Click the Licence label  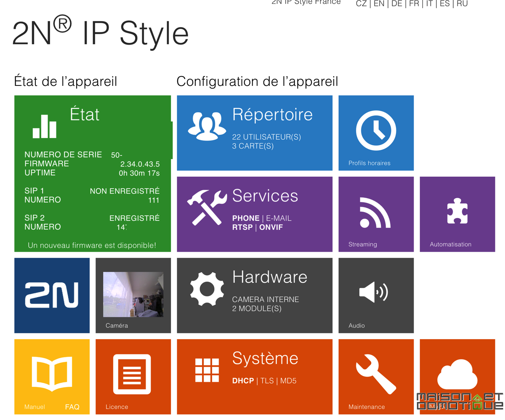[x=117, y=407]
